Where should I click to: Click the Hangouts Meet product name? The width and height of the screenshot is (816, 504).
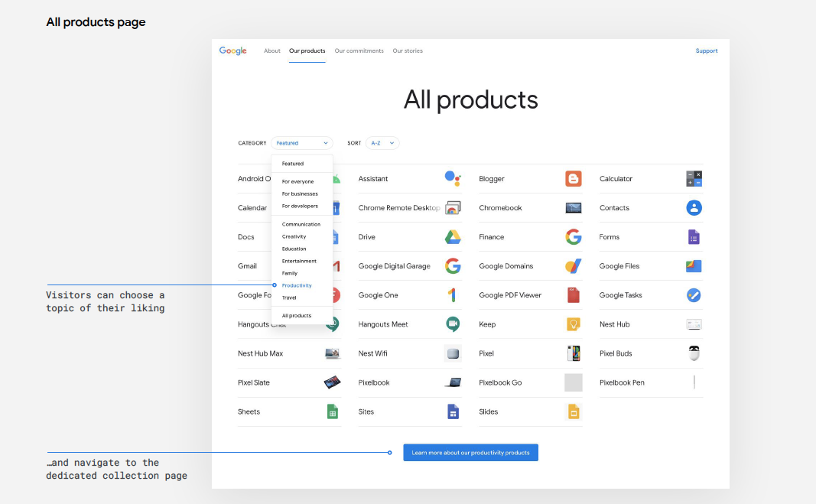(383, 324)
